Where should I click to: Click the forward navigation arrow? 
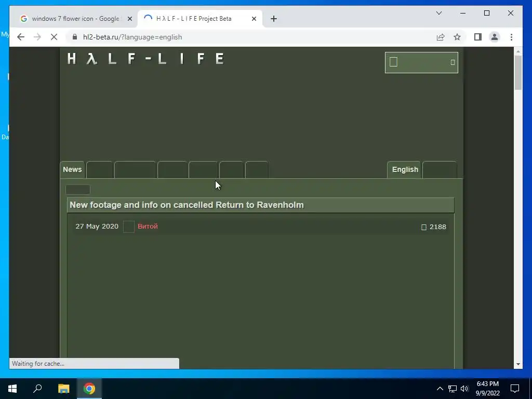click(37, 37)
